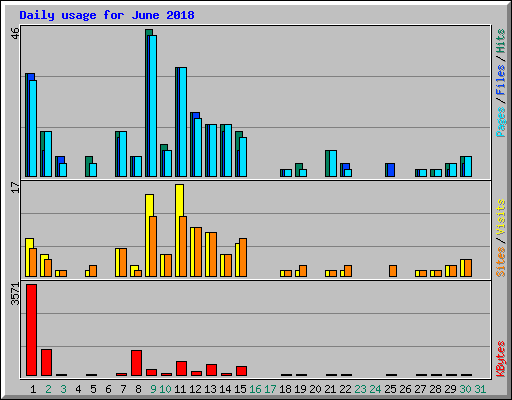
Task: Click day label '6'
Action: point(108,389)
